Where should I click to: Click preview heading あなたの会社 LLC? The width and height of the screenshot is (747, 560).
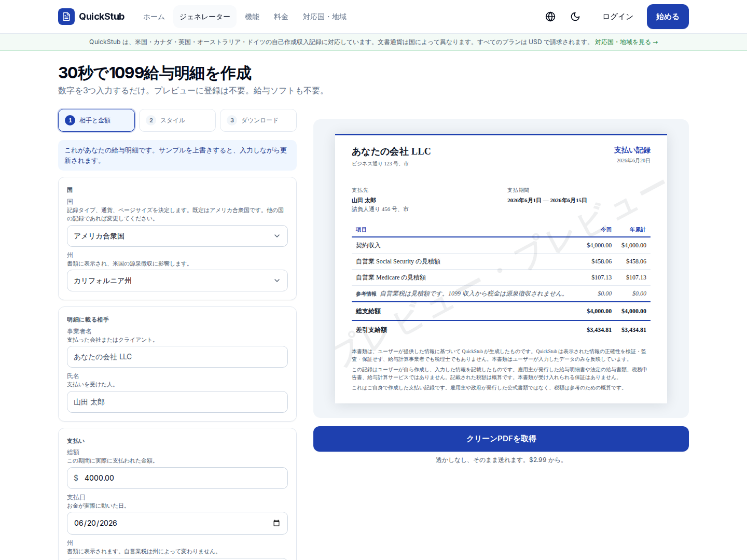coord(391,151)
